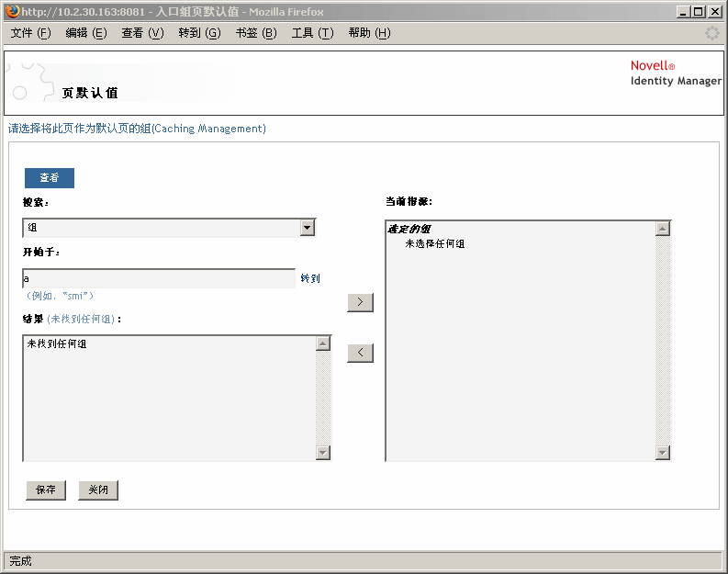Click the blue 查看 button
The image size is (728, 574).
tap(50, 178)
